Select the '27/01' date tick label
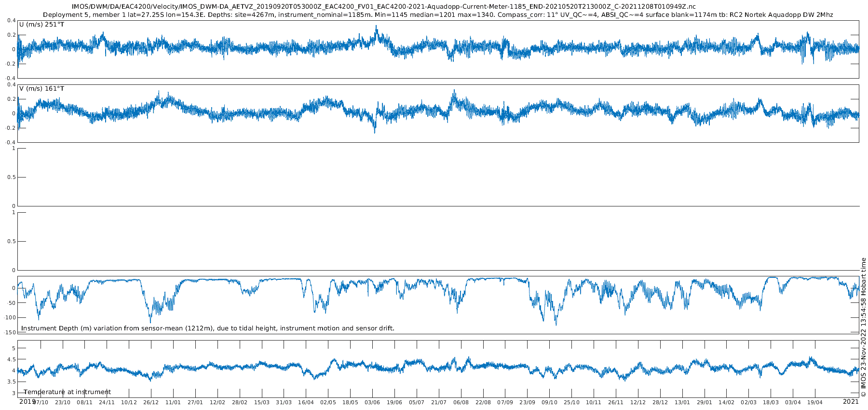Image resolution: width=868 pixels, height=410 pixels. [195, 402]
